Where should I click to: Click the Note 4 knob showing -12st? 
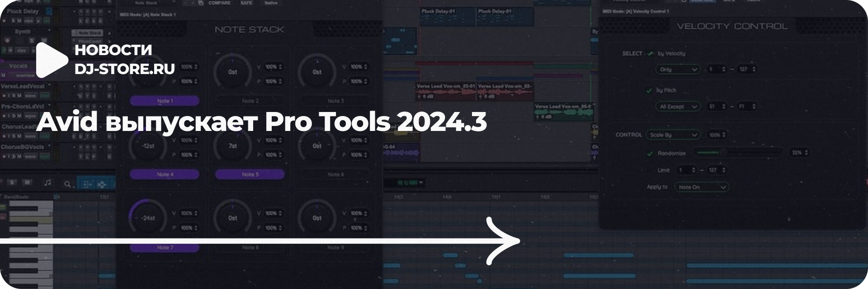148,146
